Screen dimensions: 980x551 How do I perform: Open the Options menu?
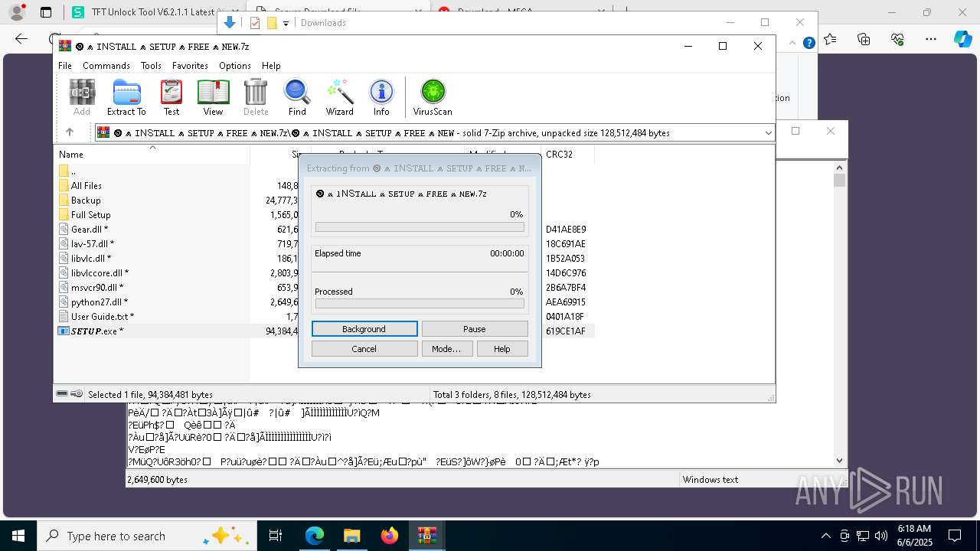pyautogui.click(x=235, y=66)
